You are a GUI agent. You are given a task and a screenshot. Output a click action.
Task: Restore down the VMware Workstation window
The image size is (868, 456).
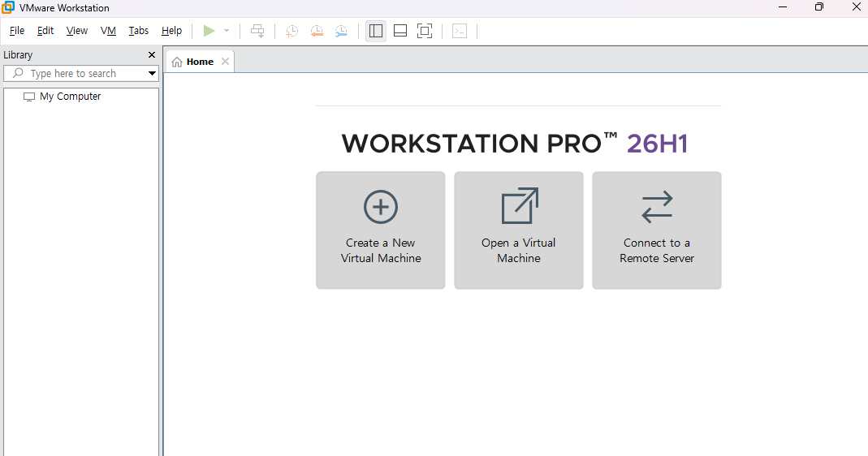(819, 7)
